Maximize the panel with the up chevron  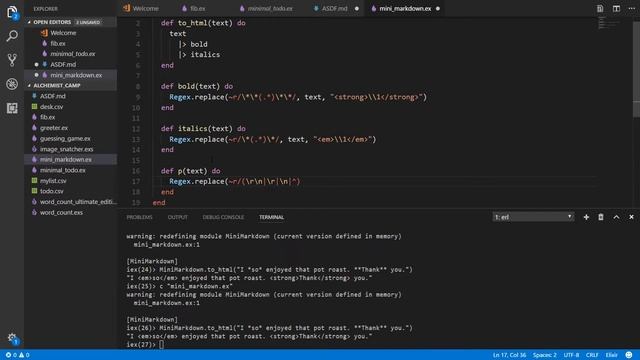pyautogui.click(x=616, y=217)
